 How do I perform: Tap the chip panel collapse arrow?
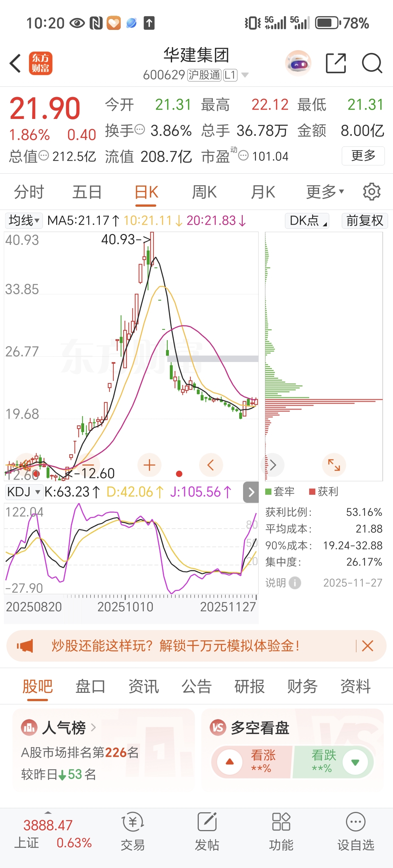273,465
